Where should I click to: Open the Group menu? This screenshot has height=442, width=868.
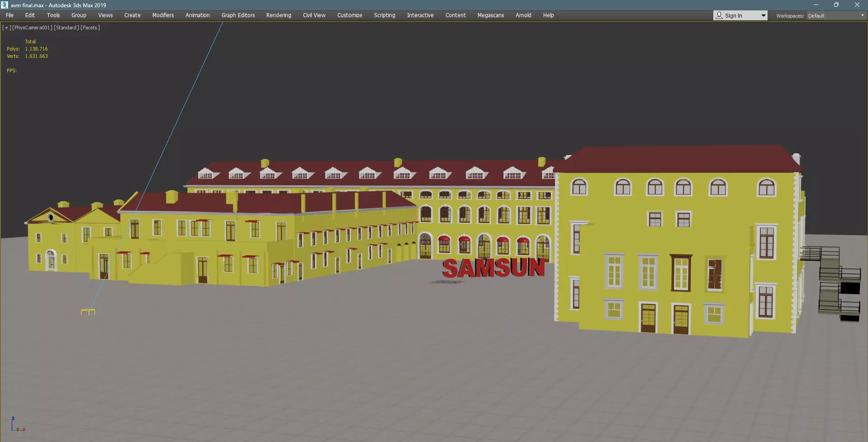pos(79,15)
